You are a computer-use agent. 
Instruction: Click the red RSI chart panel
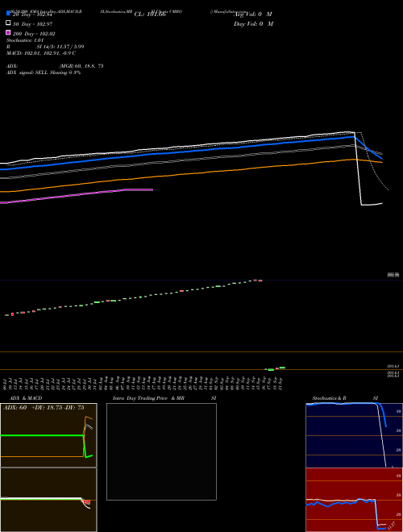[355, 500]
